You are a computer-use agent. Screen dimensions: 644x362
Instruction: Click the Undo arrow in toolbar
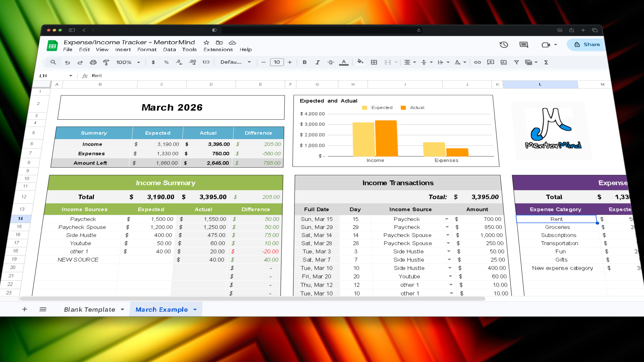click(67, 62)
